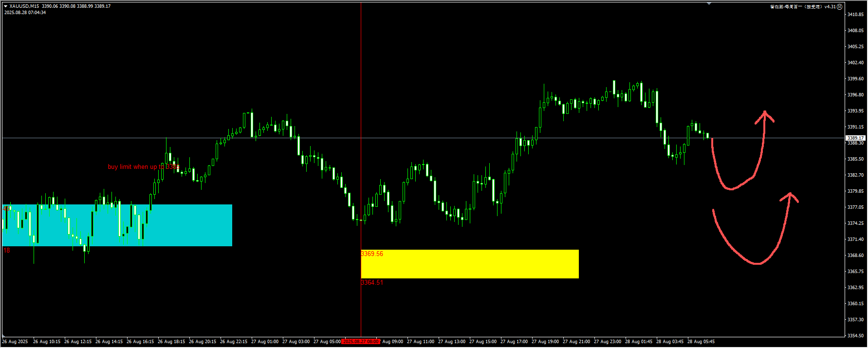The height and width of the screenshot is (348, 868).
Task: Click the 3354.50 level on price scale
Action: point(855,336)
